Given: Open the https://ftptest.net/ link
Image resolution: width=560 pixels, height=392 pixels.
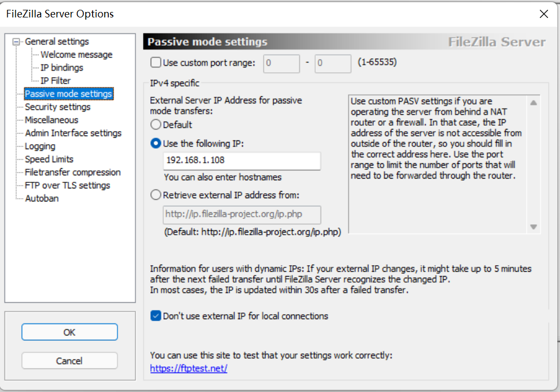Looking at the screenshot, I should coord(188,369).
